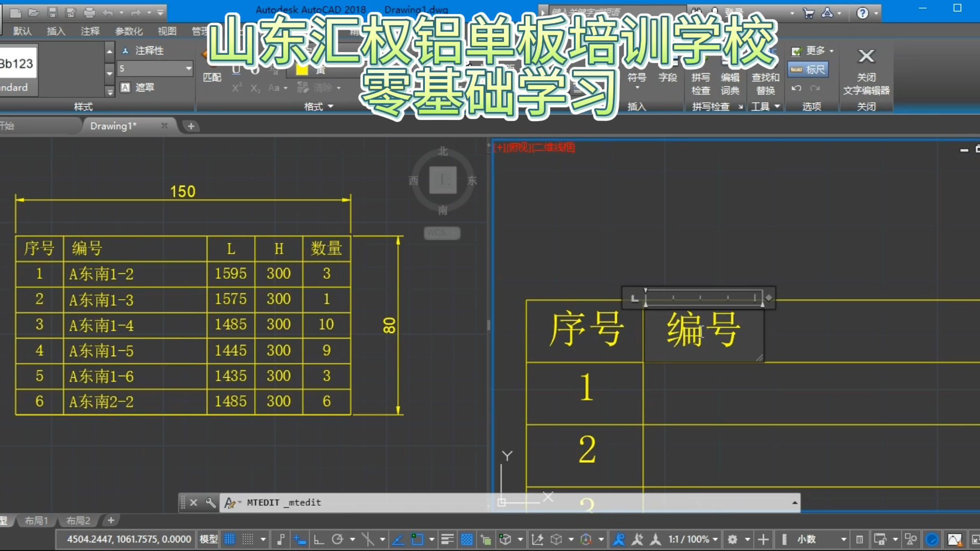Click the 更多 More options button
This screenshot has height=551, width=980.
[813, 50]
